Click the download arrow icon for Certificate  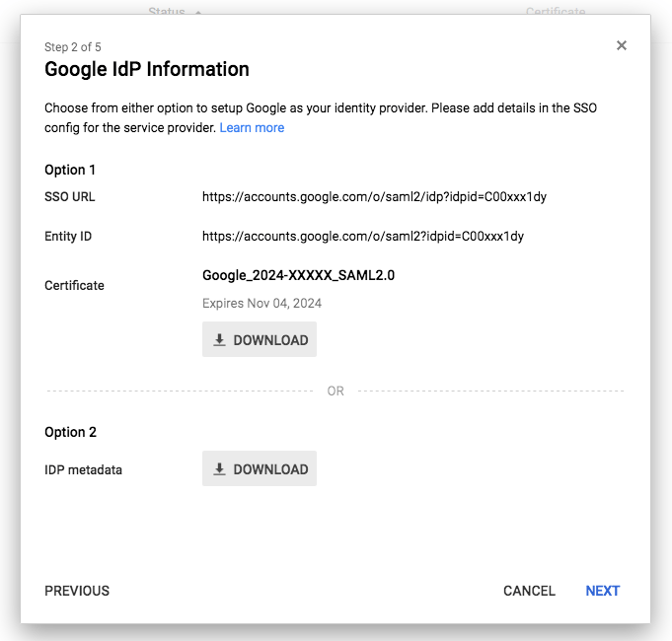(x=219, y=340)
